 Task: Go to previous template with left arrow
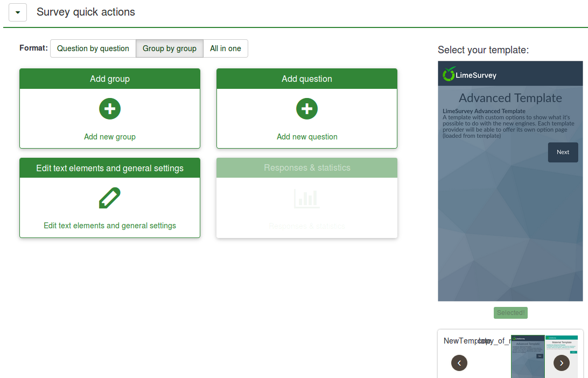tap(459, 363)
